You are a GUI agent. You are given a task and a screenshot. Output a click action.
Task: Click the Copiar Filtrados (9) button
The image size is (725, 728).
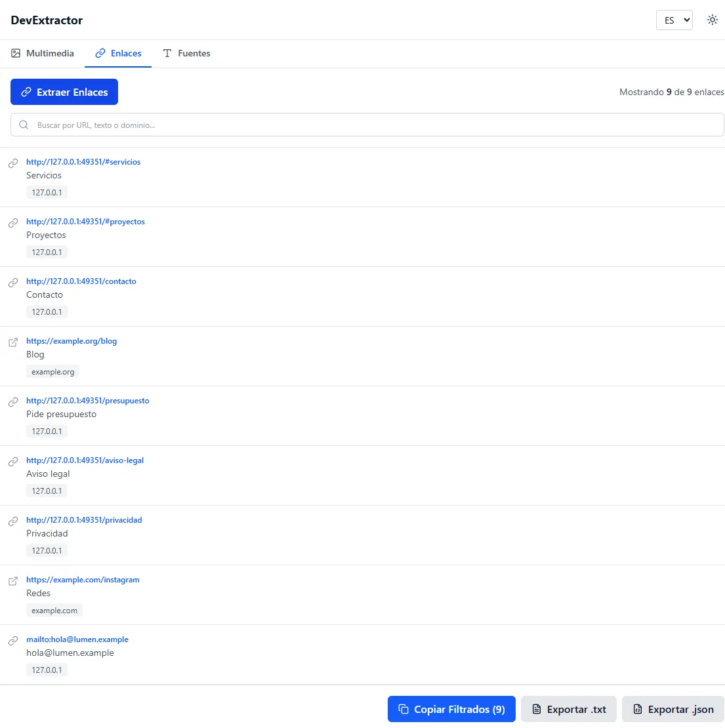pos(451,709)
